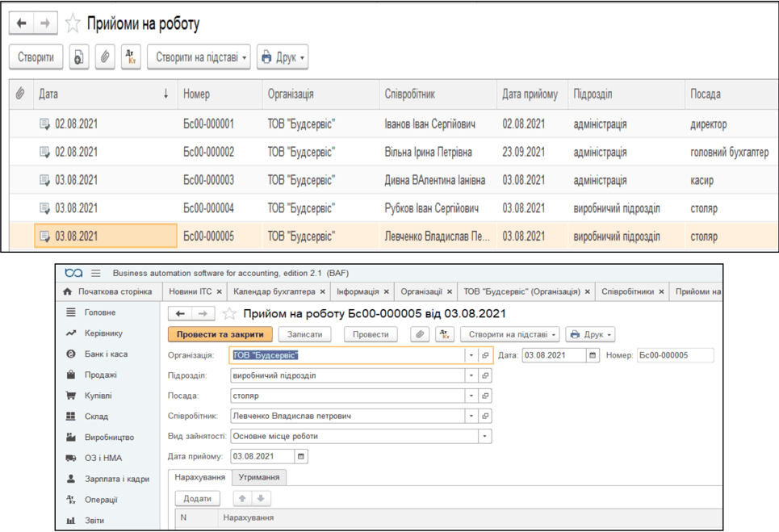Move the accrual row down with the arrow

[x=261, y=498]
